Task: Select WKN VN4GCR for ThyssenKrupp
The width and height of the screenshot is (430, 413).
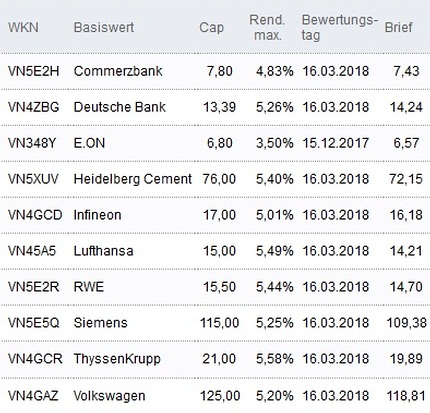Action: 35,359
